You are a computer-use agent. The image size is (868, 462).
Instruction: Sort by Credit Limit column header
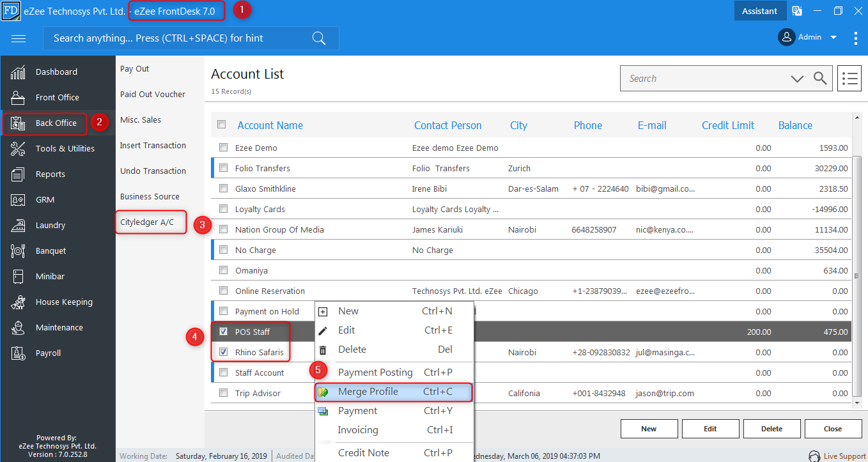(x=728, y=125)
